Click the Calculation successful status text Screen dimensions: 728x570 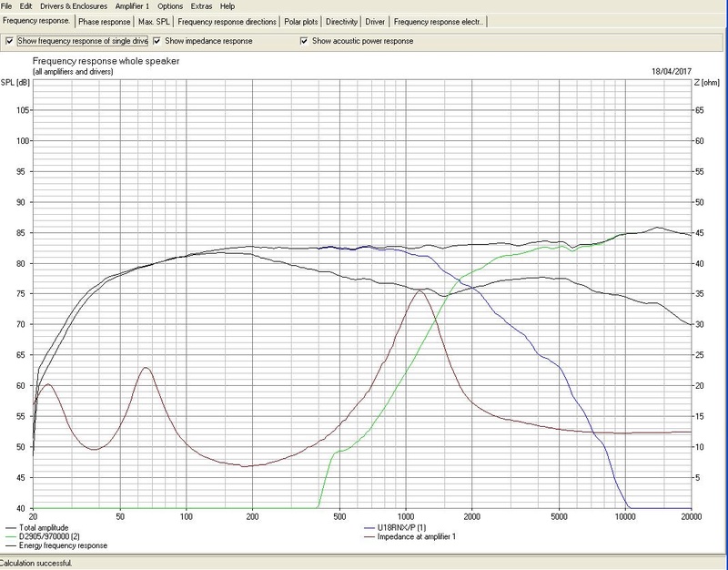[36, 564]
